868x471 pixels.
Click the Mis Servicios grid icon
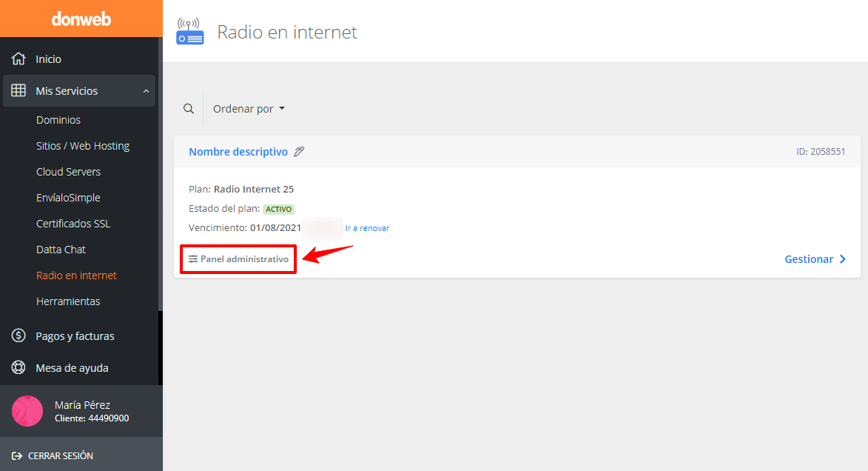point(18,90)
